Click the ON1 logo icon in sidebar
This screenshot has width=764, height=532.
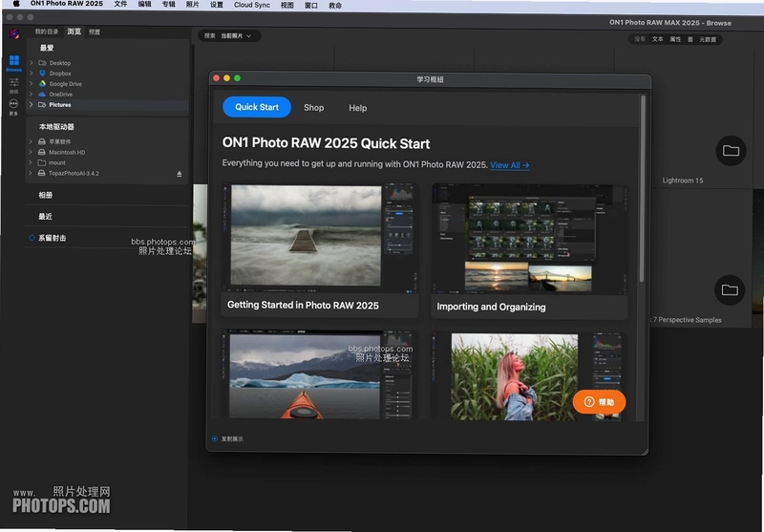[x=13, y=33]
